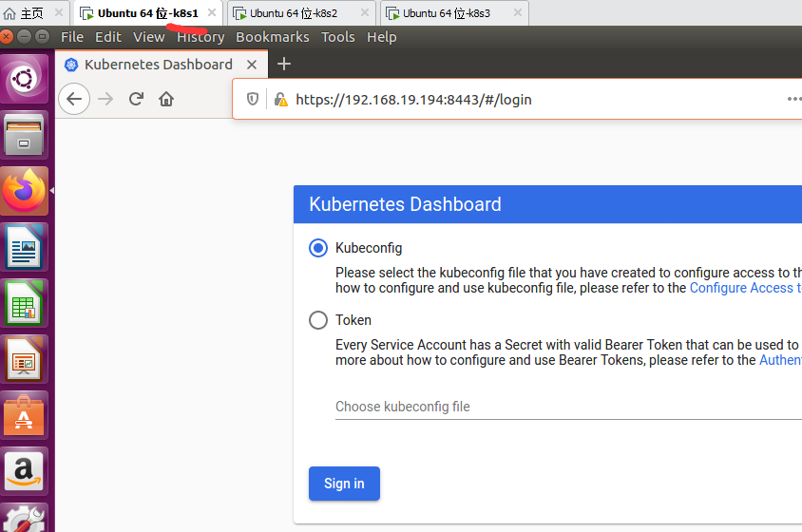This screenshot has height=532, width=802.
Task: Close the Ubuntu k8s2 VM tab
Action: pyautogui.click(x=365, y=12)
